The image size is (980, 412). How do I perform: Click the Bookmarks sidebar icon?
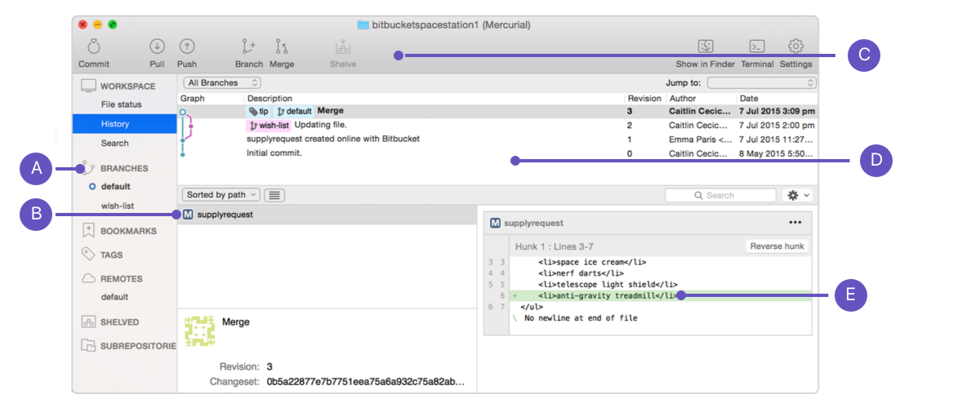coord(88,231)
